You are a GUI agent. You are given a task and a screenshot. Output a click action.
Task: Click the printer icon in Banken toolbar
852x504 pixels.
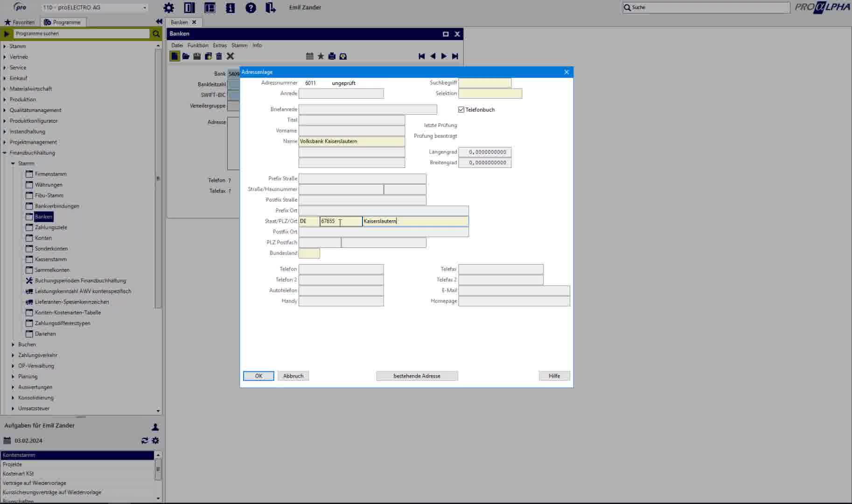[332, 56]
